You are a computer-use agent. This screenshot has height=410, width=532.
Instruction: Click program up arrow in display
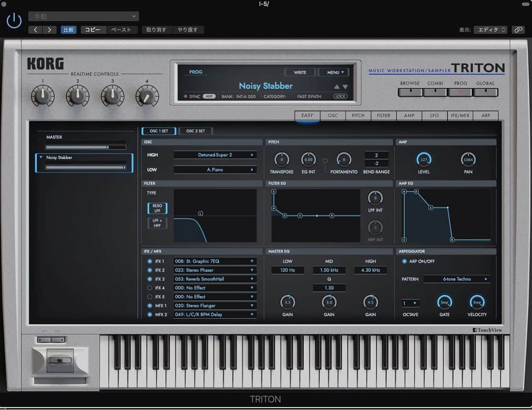click(336, 87)
